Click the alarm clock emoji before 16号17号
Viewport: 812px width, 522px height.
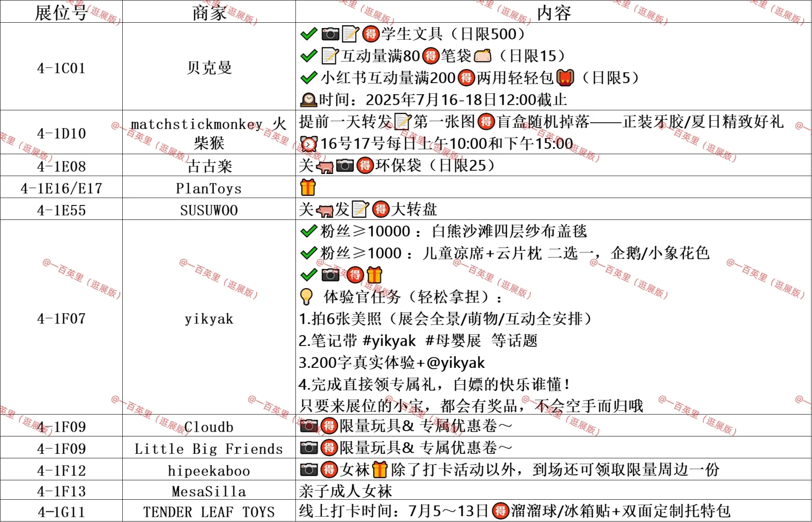tap(309, 144)
